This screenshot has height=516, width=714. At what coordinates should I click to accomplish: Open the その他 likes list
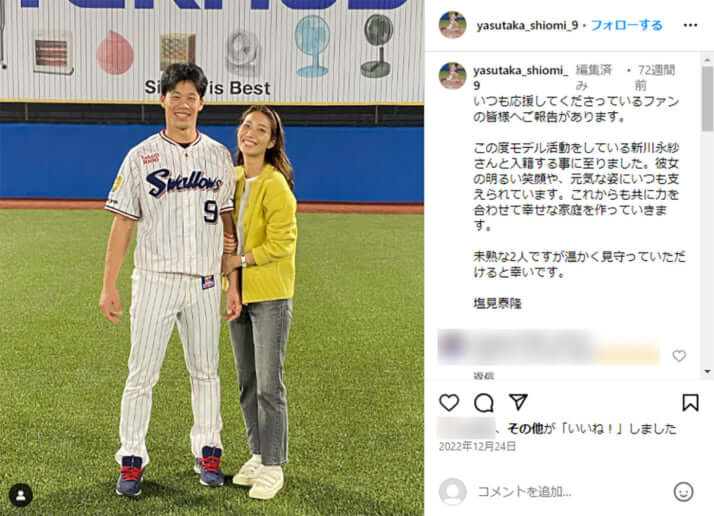pos(525,429)
